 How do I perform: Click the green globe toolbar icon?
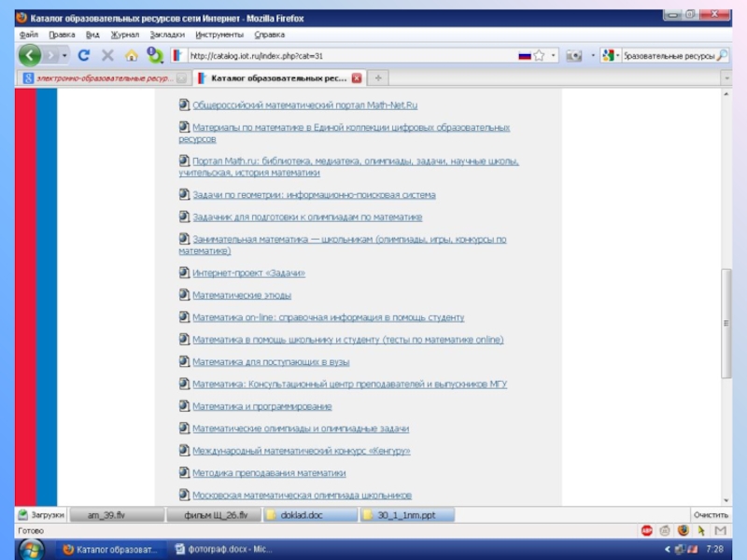(154, 56)
